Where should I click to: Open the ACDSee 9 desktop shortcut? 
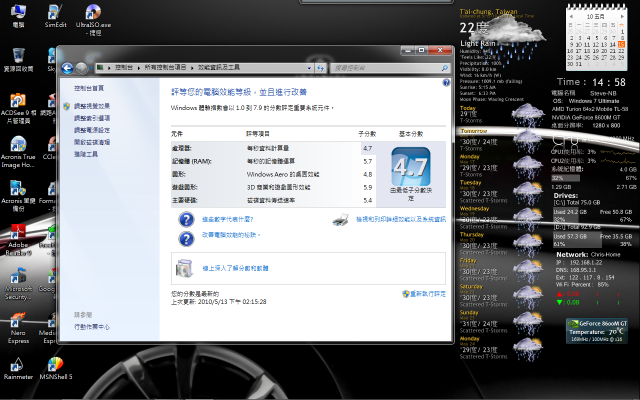click(18, 109)
